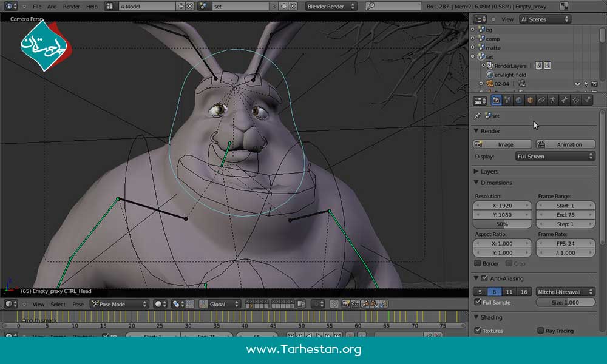Viewport: 607px width, 364px height.
Task: Open the World properties tab icon
Action: pyautogui.click(x=519, y=101)
